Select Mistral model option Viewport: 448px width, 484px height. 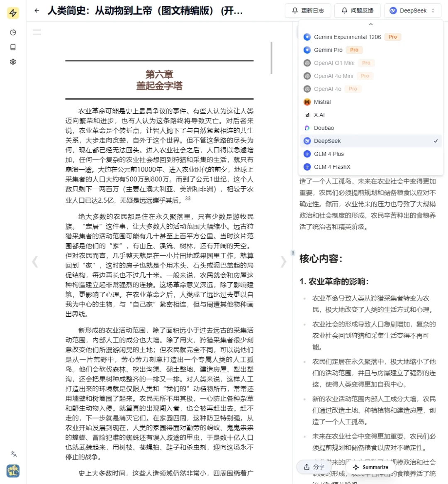pos(371,102)
